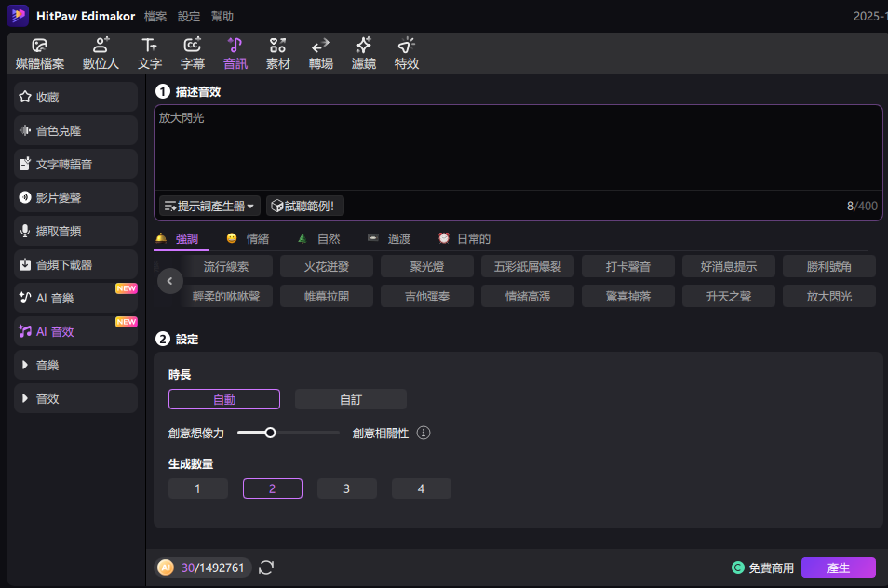Open the 檔案 menu
888x588 pixels.
pos(155,17)
